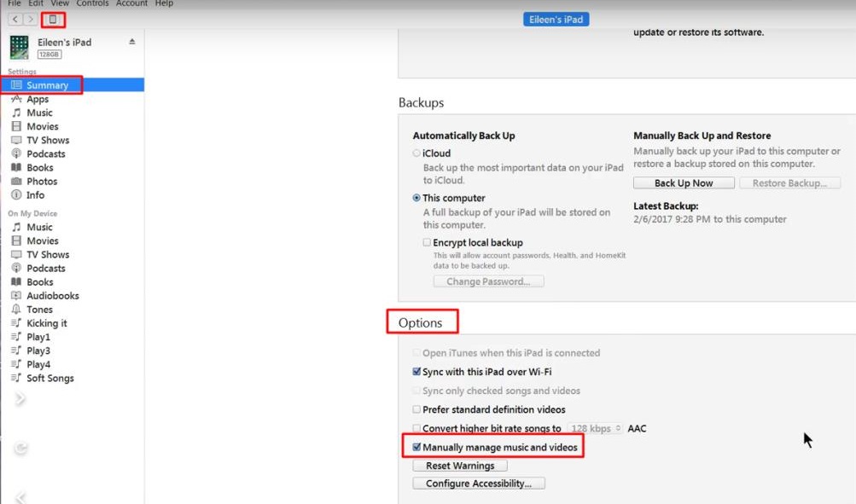Click the 128GB capacity label
The width and height of the screenshot is (856, 504).
point(49,54)
